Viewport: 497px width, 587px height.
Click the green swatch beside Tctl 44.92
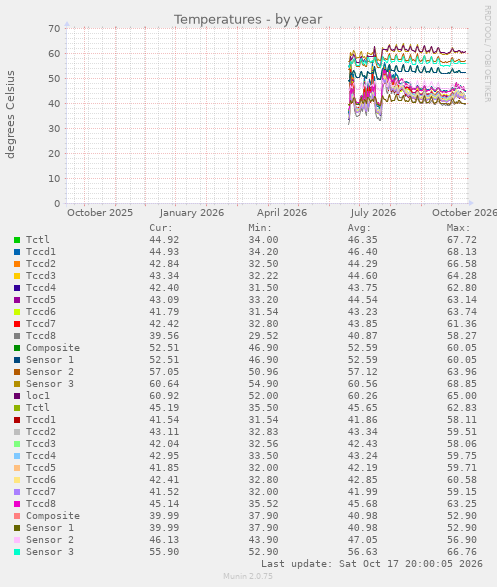click(17, 240)
